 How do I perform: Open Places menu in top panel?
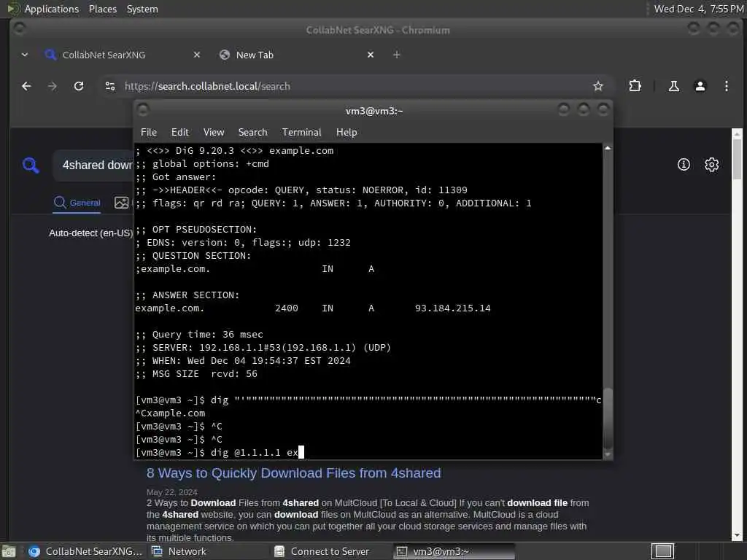[x=102, y=9]
